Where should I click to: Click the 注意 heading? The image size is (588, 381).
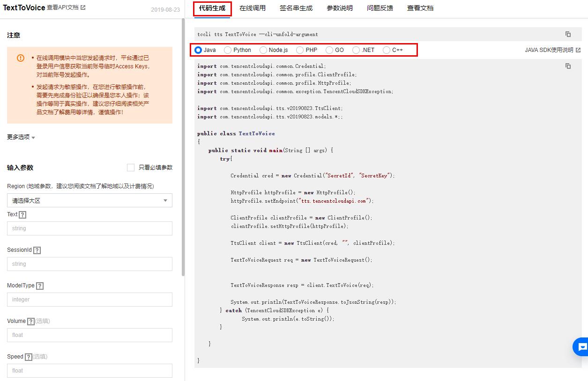click(14, 35)
